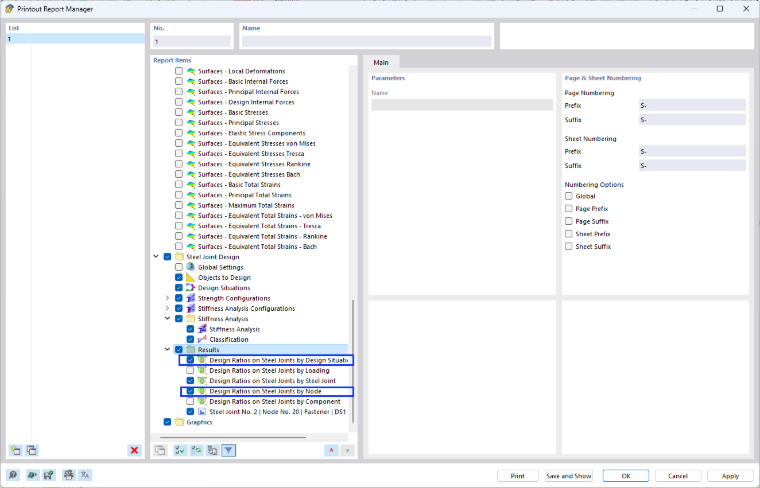Screen dimensions: 760x488
Task: Select Surfaces - Equivalent Stresses Tresca item
Action: click(251, 154)
